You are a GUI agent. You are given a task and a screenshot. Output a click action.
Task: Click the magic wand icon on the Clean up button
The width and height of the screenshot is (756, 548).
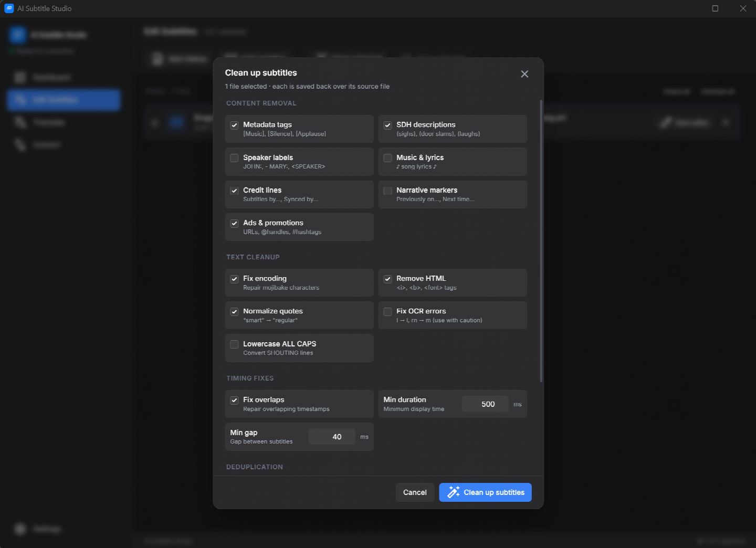[x=454, y=492]
